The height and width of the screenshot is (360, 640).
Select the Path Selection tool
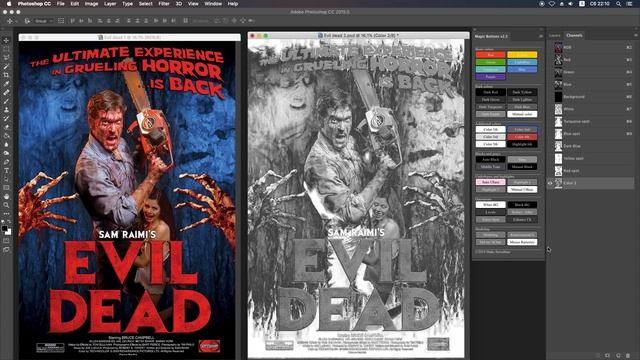(x=6, y=179)
